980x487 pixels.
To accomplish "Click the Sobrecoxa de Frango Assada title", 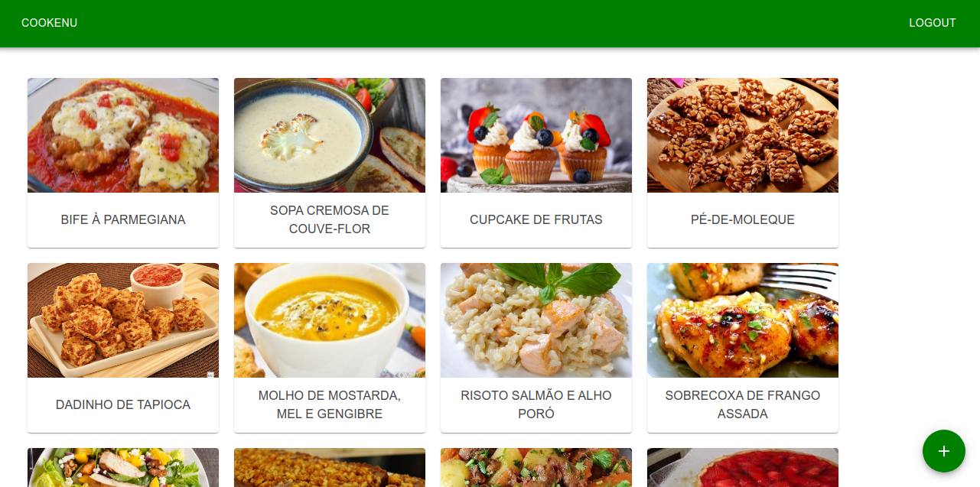I will (743, 404).
